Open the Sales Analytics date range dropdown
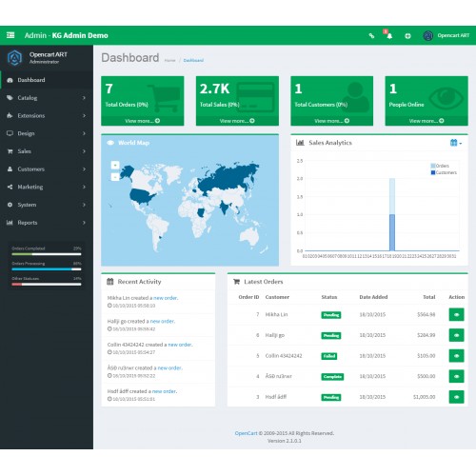Screen dimensions: 476x476 point(456,143)
